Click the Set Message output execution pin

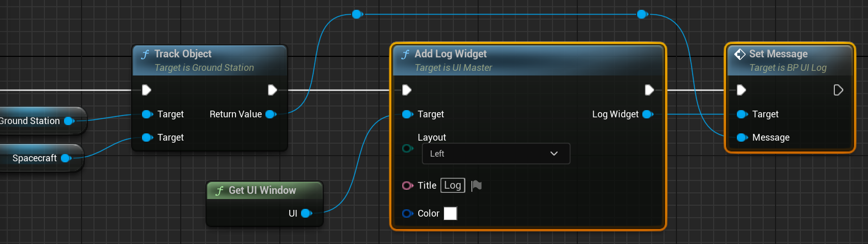[838, 90]
